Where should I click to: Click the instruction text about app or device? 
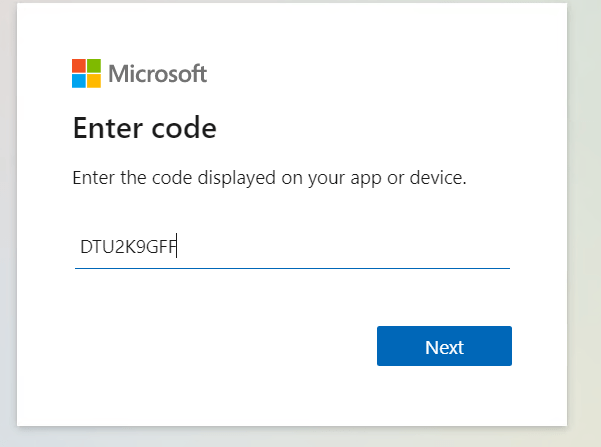[270, 180]
